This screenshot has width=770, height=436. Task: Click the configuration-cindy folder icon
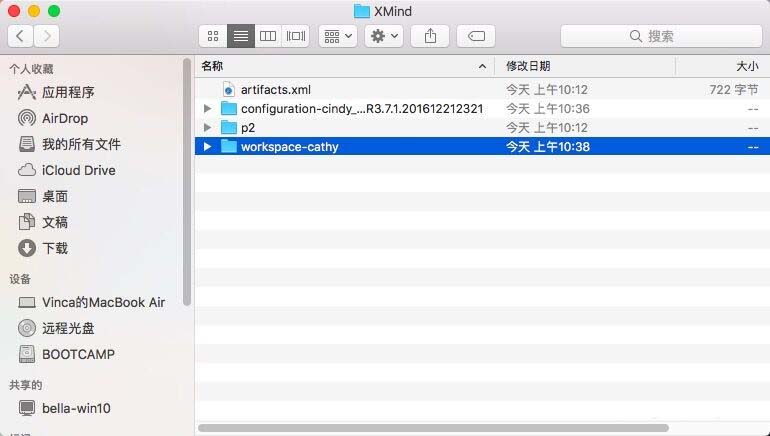coord(229,109)
